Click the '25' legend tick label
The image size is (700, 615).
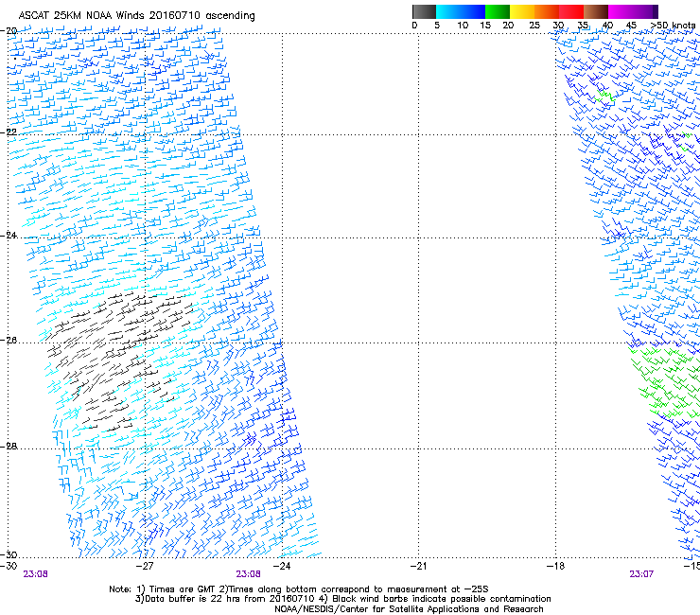(534, 26)
